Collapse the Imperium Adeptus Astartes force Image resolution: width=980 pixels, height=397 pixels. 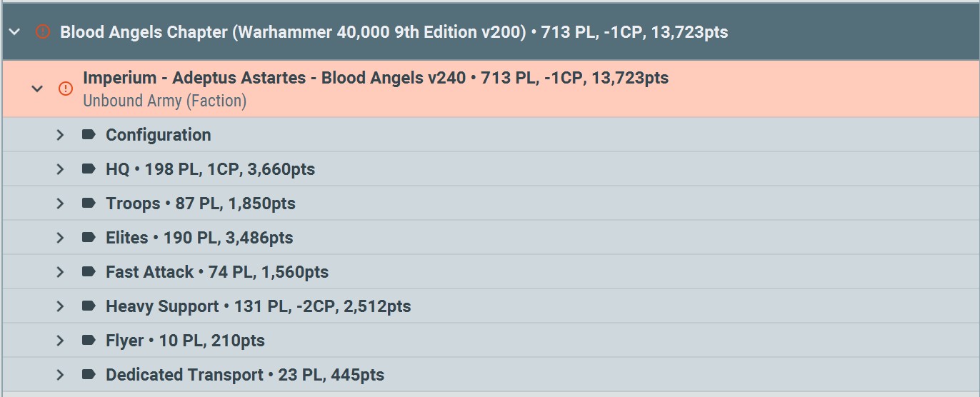[37, 89]
